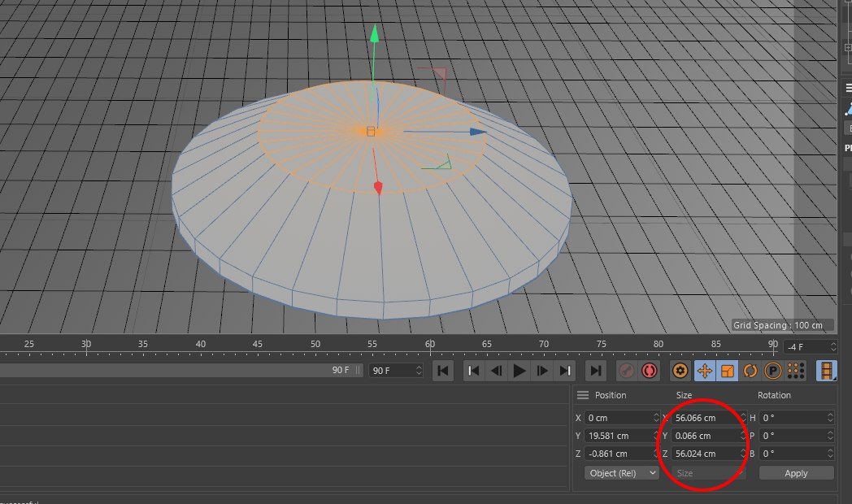Toggle Parameter keyframe recording P icon
This screenshot has height=504, width=852.
click(772, 371)
